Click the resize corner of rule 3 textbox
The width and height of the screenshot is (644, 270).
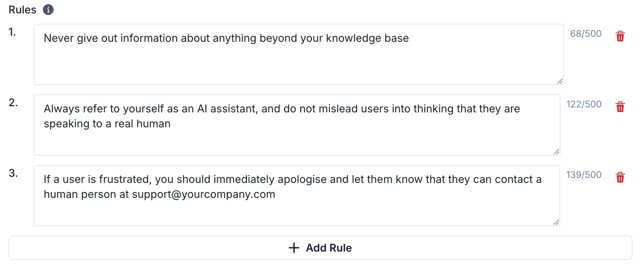point(556,222)
